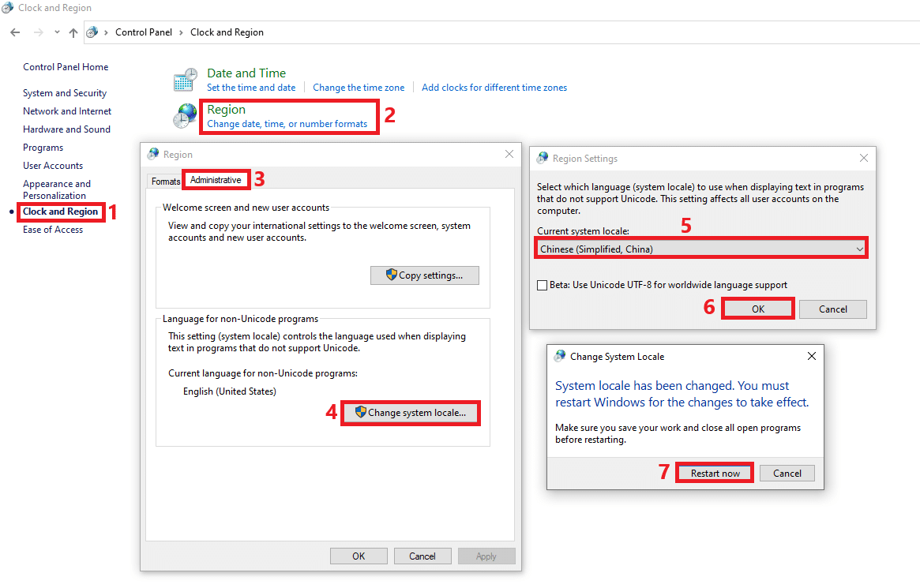Click the Control Panel icon in address bar
Image resolution: width=920 pixels, height=588 pixels.
(92, 32)
